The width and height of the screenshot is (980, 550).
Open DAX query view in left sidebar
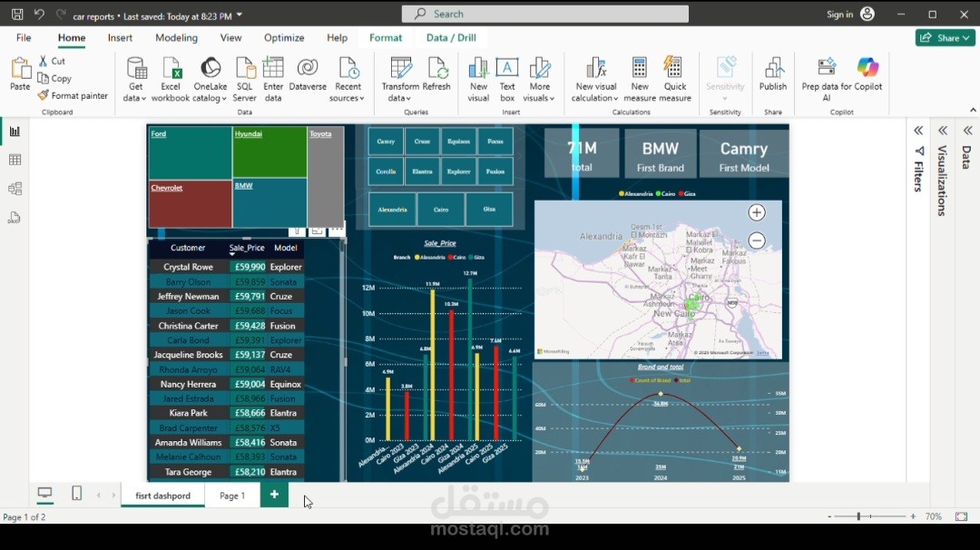pos(15,218)
